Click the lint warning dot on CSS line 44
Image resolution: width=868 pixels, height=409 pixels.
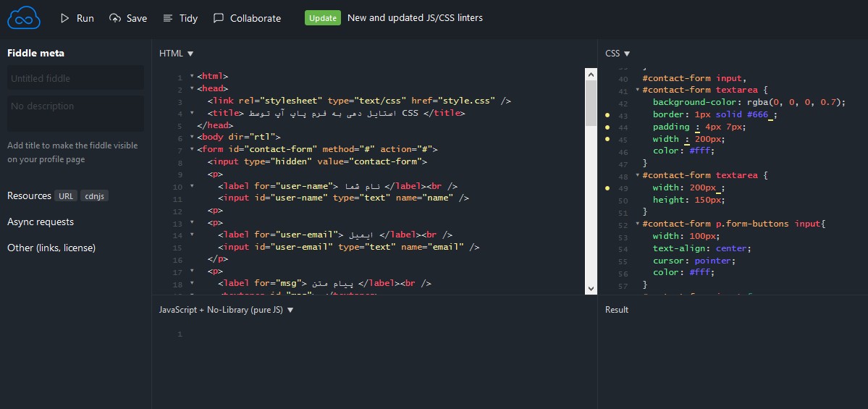(607, 127)
